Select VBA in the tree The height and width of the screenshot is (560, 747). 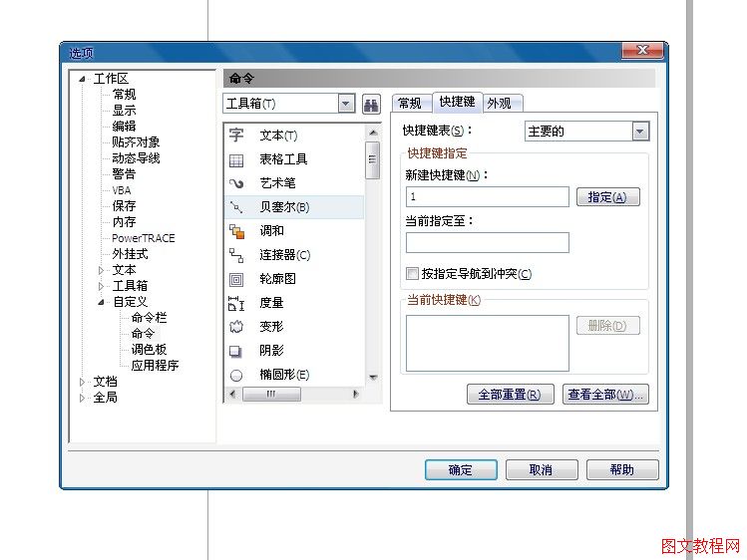[x=122, y=190]
